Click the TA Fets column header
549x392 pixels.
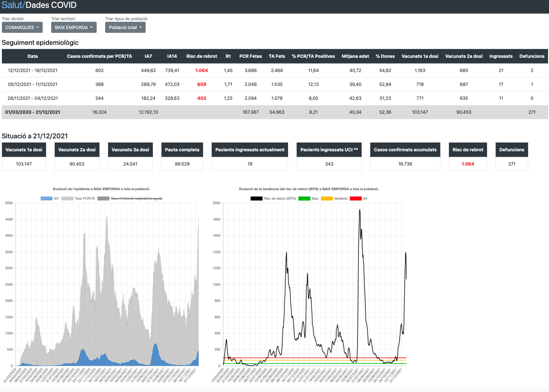tap(277, 56)
